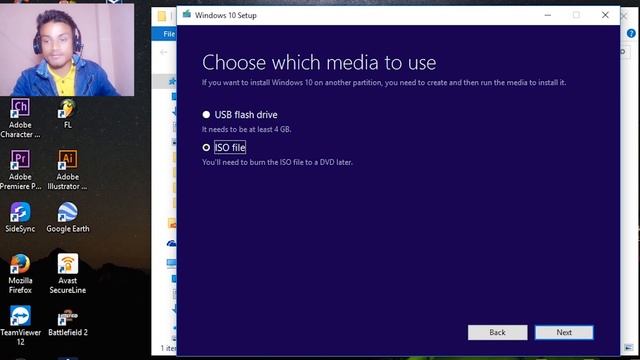The width and height of the screenshot is (640, 360).
Task: Click the back arrow in File Explorer
Action: tap(164, 52)
